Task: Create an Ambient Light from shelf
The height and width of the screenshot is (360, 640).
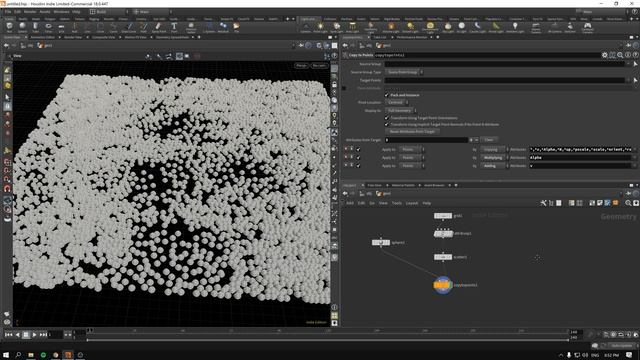Action: click(x=515, y=27)
